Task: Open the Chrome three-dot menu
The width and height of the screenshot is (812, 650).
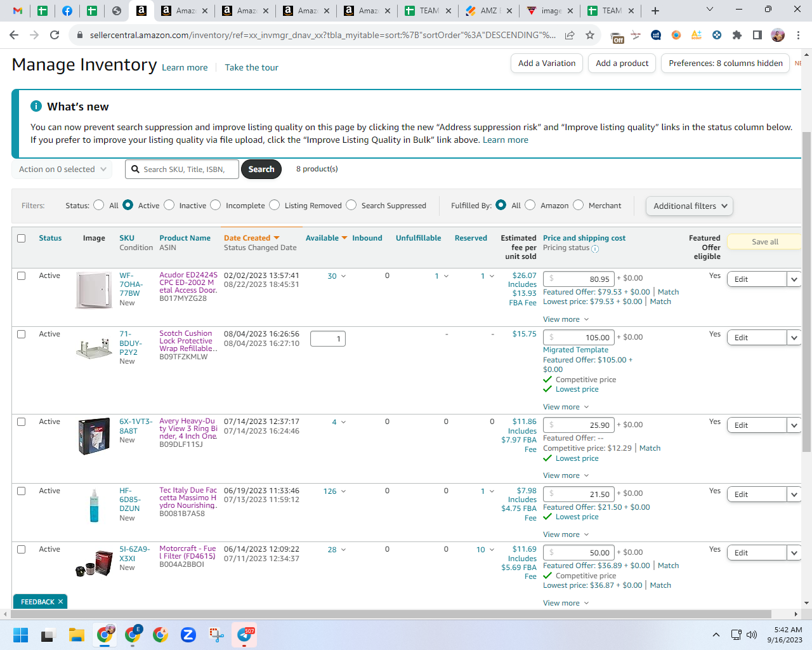Action: (799, 35)
